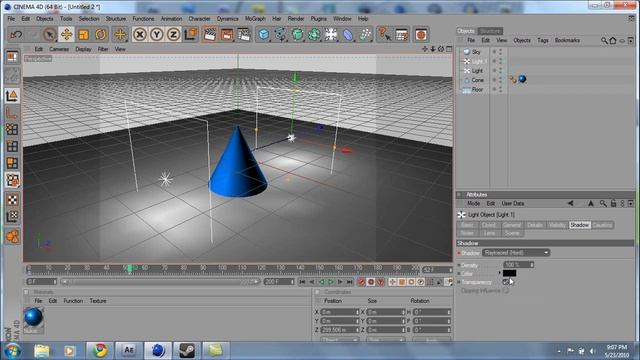
Task: Click the Undo arrow in the toolbar
Action: tap(16, 35)
